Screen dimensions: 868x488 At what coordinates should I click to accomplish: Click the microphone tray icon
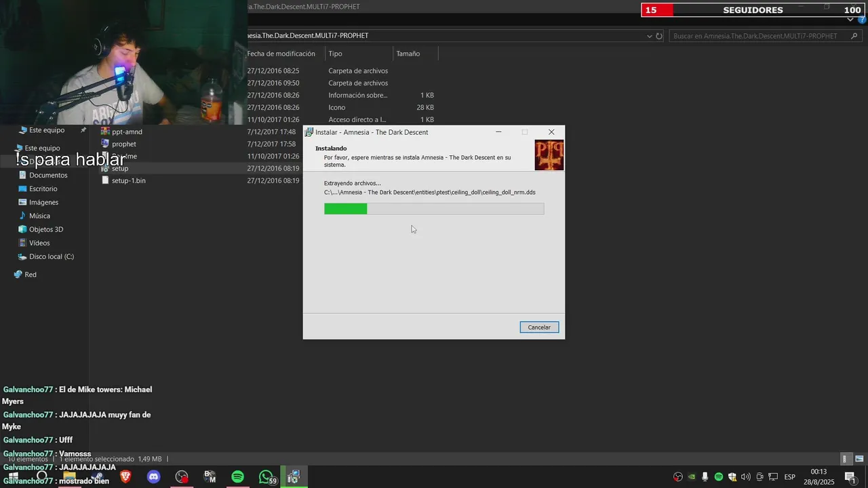point(705,477)
